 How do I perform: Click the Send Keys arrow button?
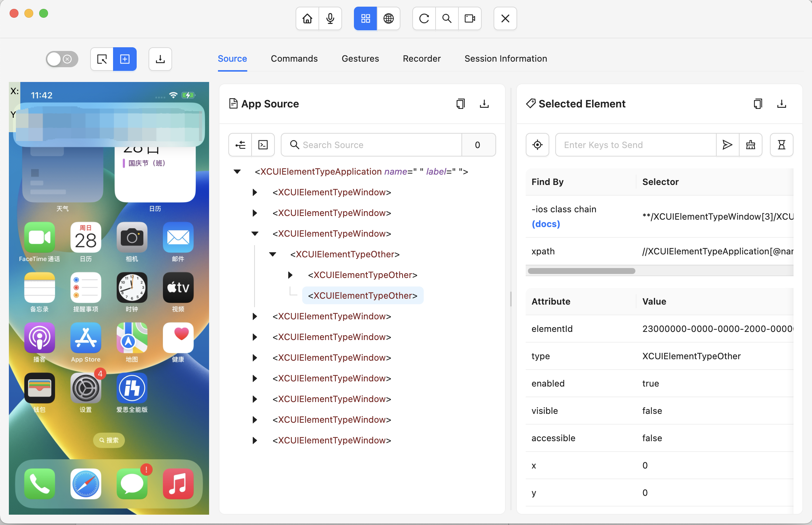click(727, 145)
